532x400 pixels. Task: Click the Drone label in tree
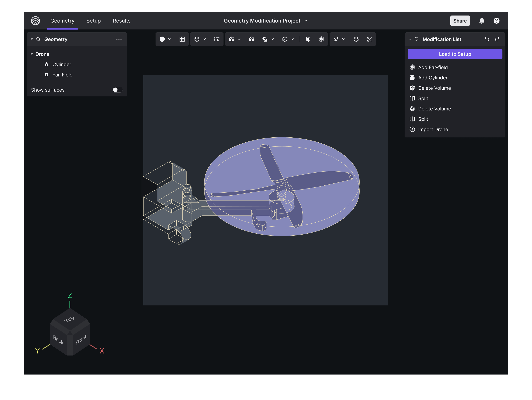(42, 54)
